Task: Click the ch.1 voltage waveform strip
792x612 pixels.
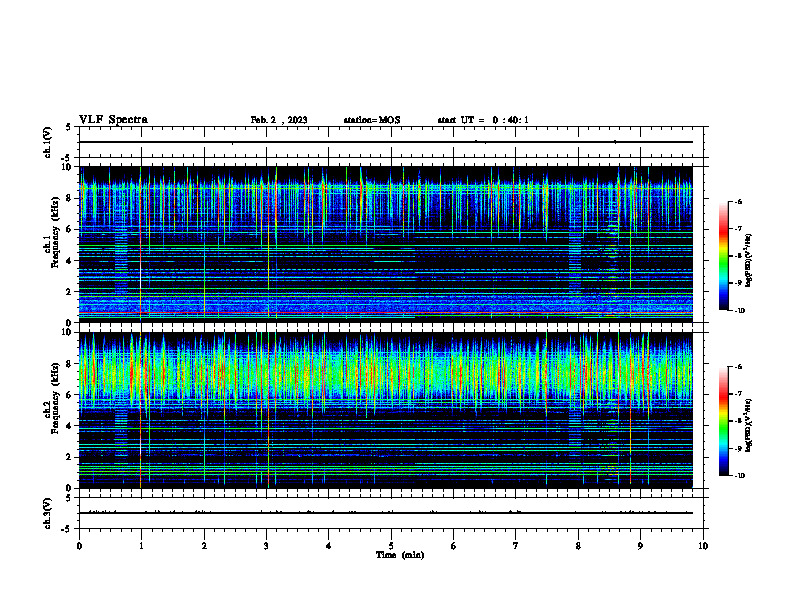Action: tap(391, 142)
